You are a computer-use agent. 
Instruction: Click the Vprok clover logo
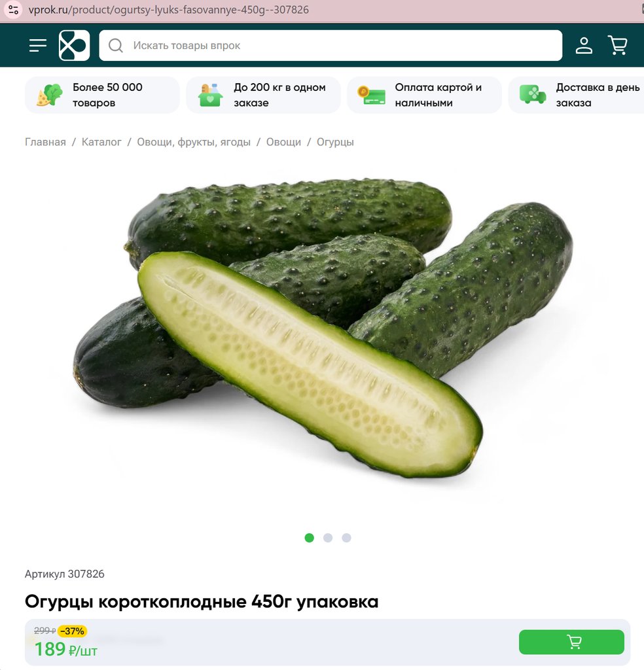tap(75, 45)
